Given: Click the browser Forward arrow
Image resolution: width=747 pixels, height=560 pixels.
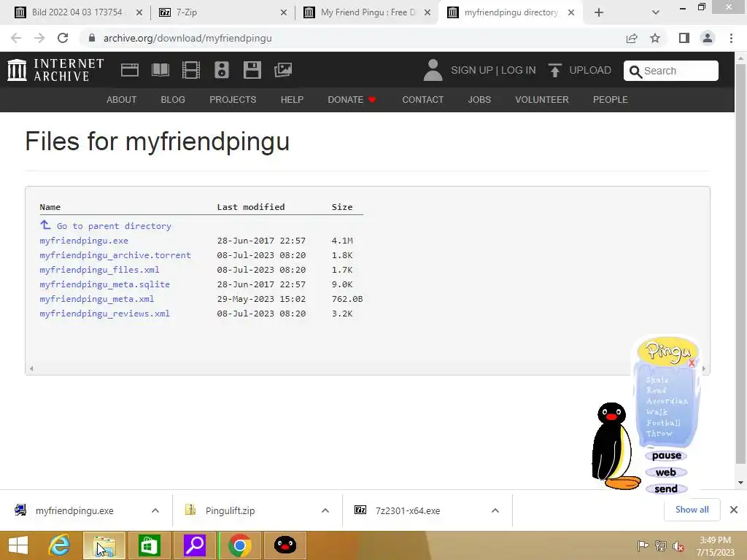Looking at the screenshot, I should click(39, 38).
